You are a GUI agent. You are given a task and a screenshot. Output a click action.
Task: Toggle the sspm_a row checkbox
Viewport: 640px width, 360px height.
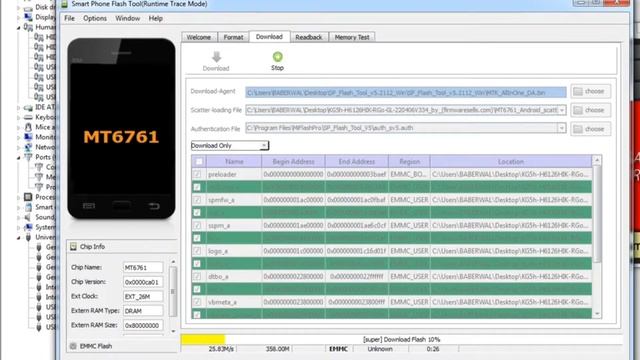pos(197,225)
